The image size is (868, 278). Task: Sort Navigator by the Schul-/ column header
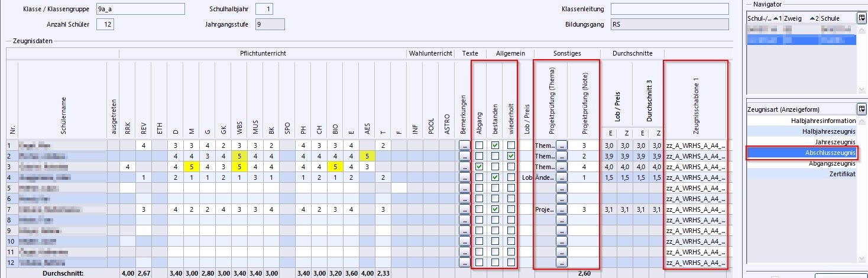pyautogui.click(x=762, y=18)
